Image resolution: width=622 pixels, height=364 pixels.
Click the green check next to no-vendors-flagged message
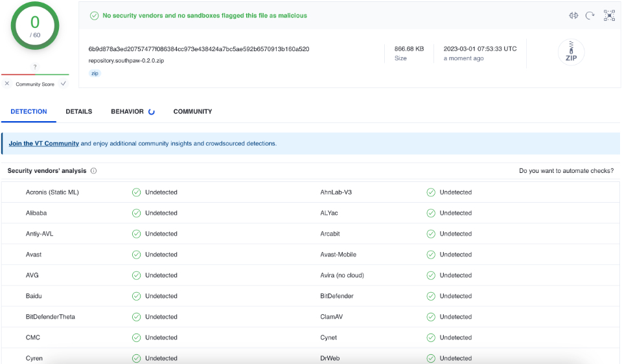pos(94,16)
